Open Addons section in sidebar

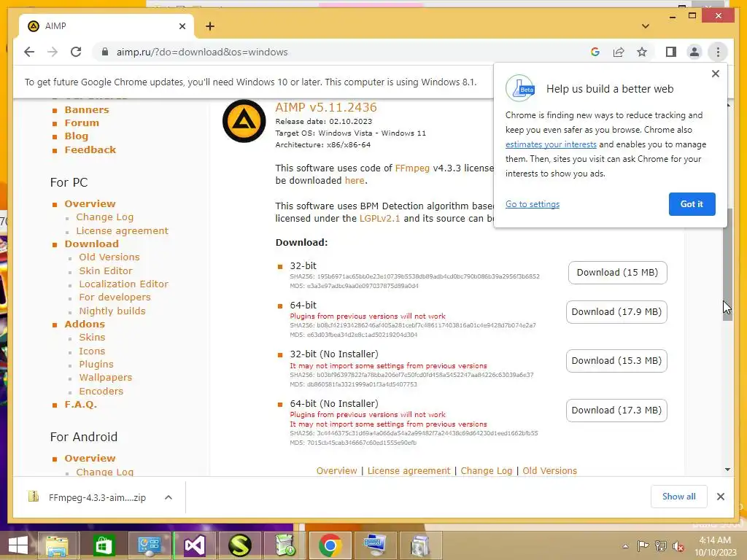(x=85, y=324)
